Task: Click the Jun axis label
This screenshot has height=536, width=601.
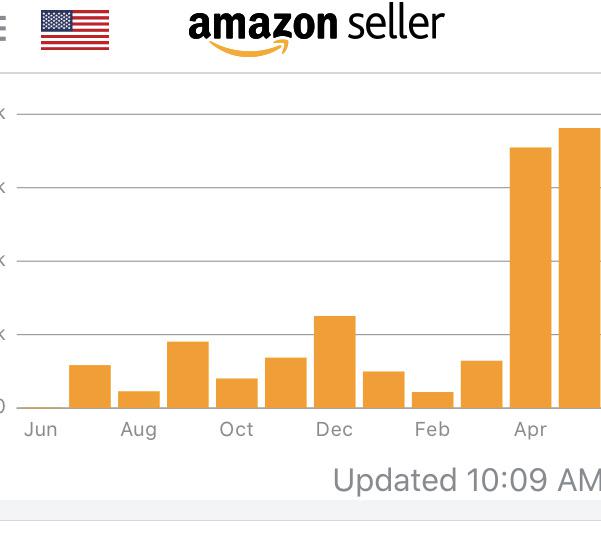Action: pos(41,430)
